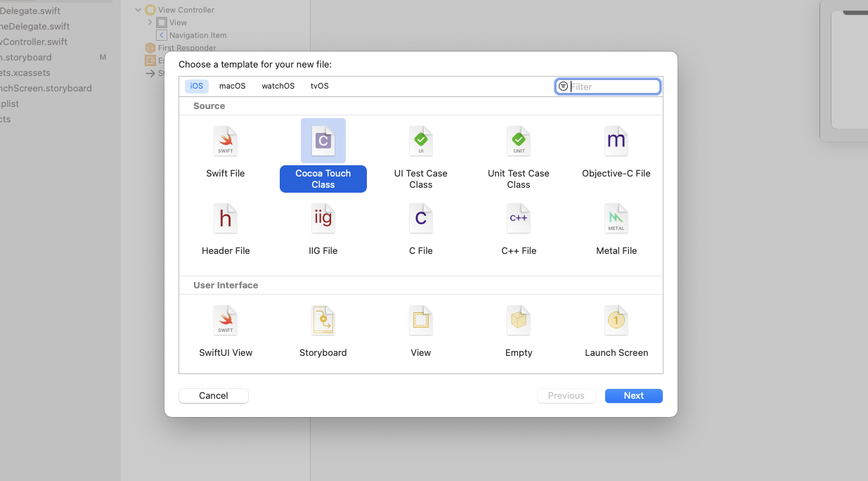Pick the Objective-C File template icon
The image size is (868, 481).
616,141
